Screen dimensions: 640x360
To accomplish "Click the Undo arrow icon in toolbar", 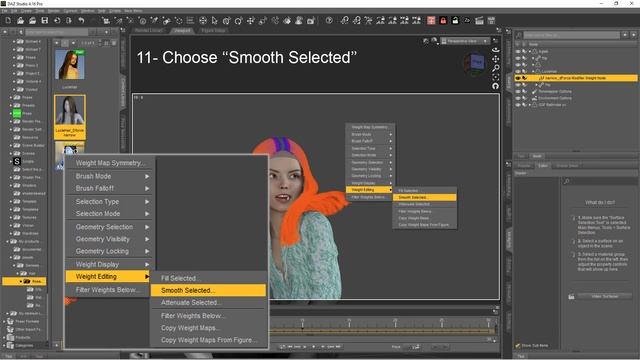I will (81, 20).
